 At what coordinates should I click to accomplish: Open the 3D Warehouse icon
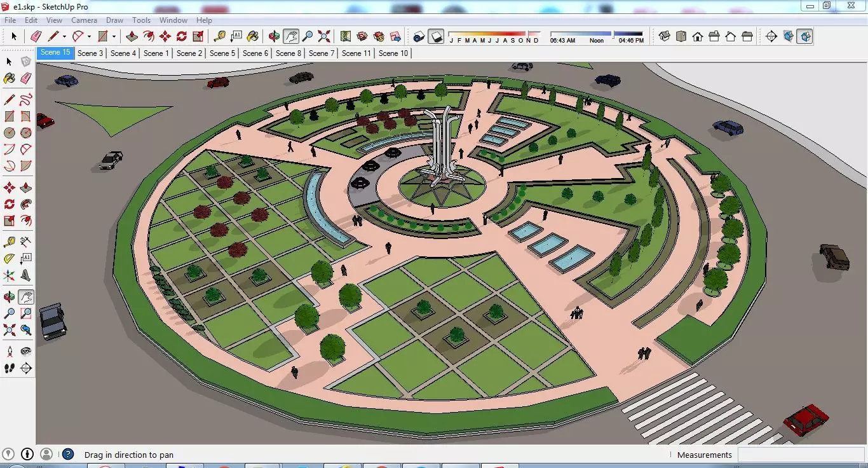362,36
